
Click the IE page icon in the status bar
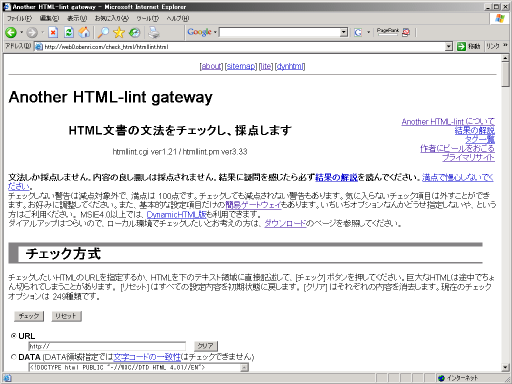[x=7, y=378]
